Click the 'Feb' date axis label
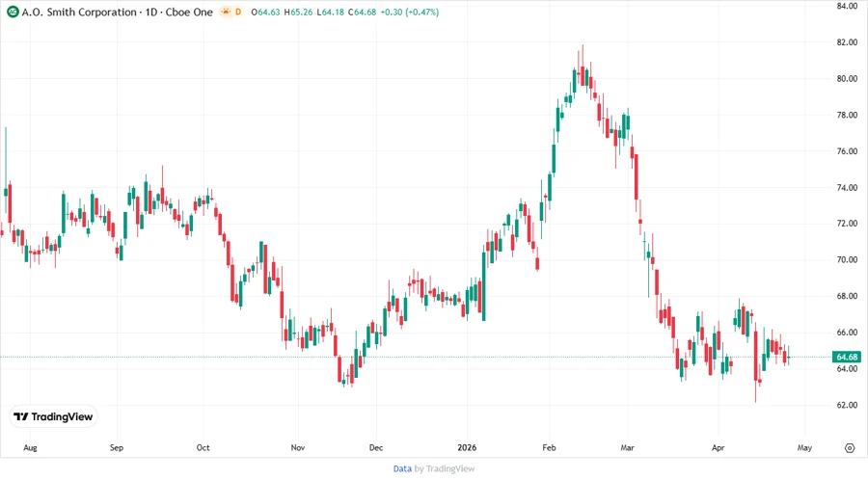868x480 pixels. click(x=549, y=447)
